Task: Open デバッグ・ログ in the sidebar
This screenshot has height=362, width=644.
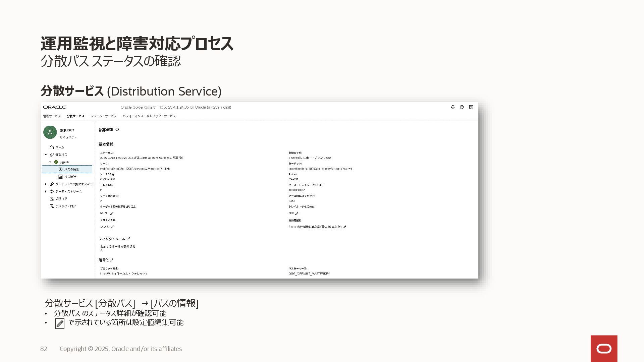Action: [65, 206]
